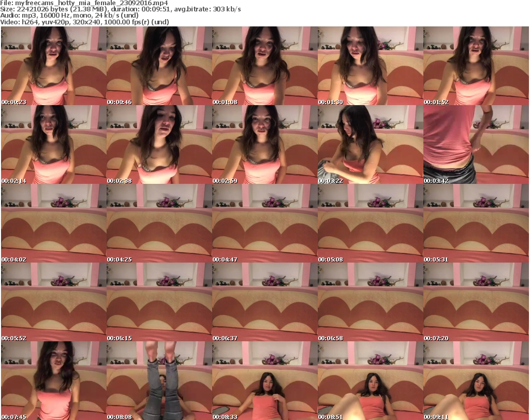Pick the empty-sofa frame at 00:05:08
The width and height of the screenshot is (530, 420).
tap(370, 224)
